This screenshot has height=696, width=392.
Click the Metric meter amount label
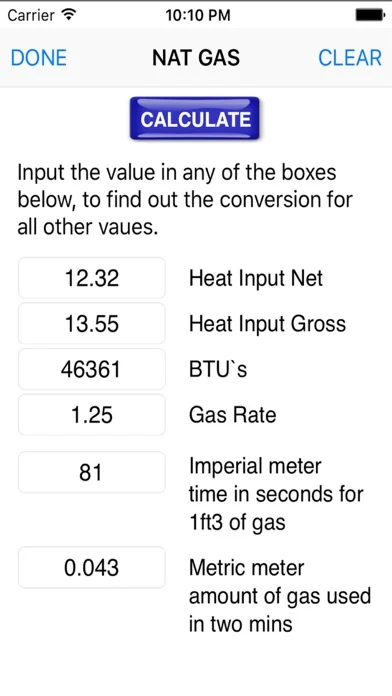[x=280, y=596]
